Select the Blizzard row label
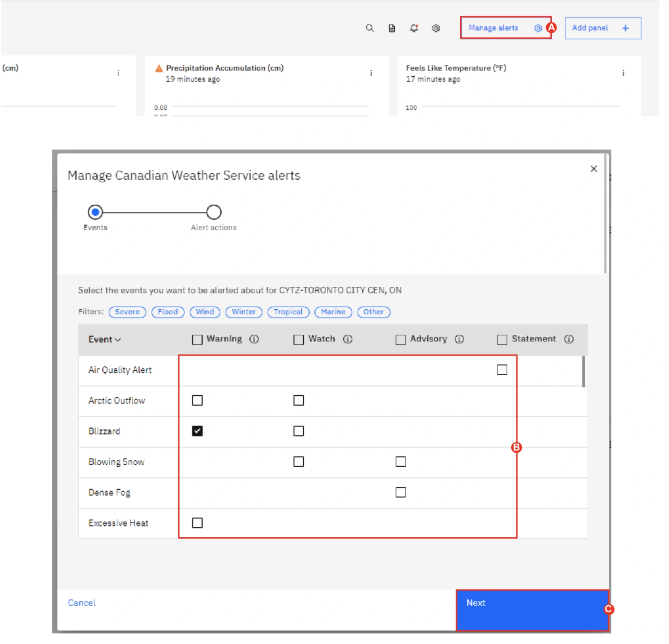Screen dimensions: 669x644 (104, 431)
